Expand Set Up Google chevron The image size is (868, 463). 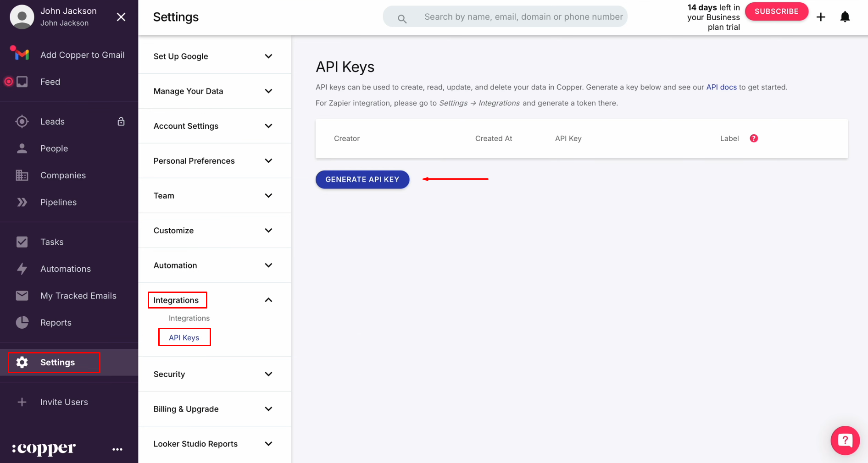(x=269, y=56)
